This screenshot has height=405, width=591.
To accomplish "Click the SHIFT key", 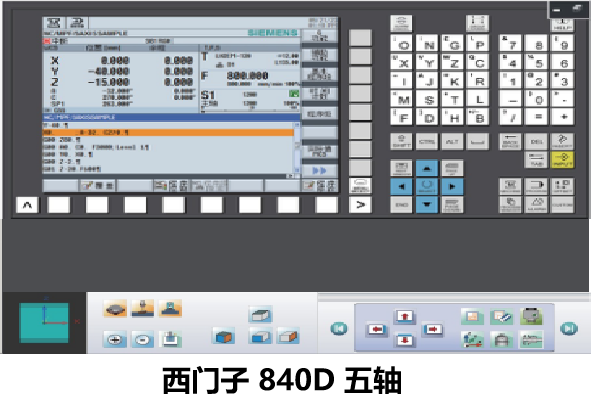I will 401,142.
